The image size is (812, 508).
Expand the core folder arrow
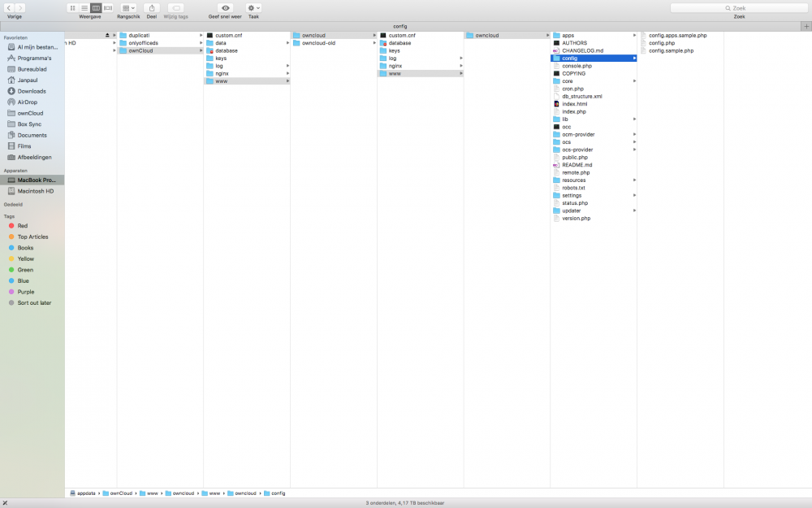click(634, 80)
